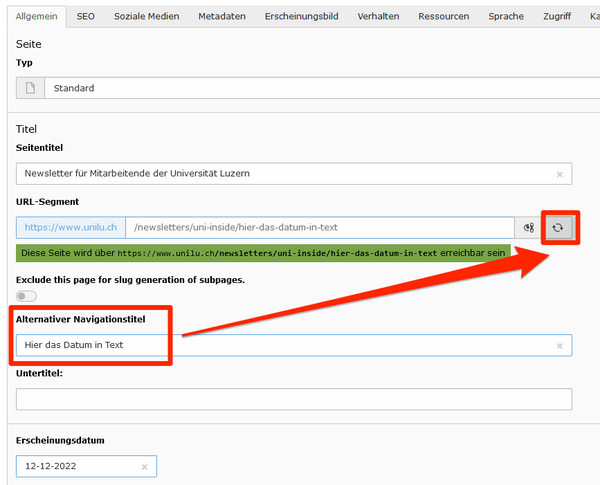The image size is (600, 485).
Task: Select the Verhalten tab
Action: [x=378, y=16]
